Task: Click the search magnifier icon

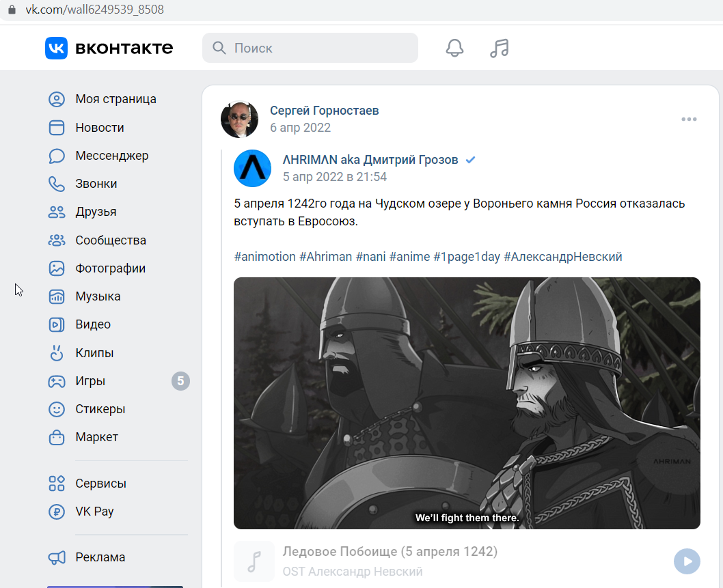Action: click(x=219, y=48)
